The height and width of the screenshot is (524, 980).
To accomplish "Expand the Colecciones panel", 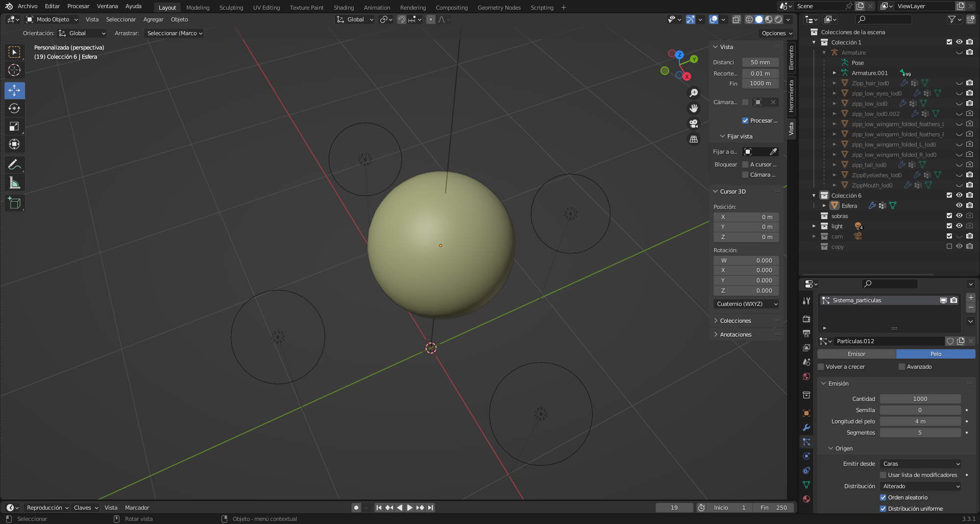I will [735, 321].
